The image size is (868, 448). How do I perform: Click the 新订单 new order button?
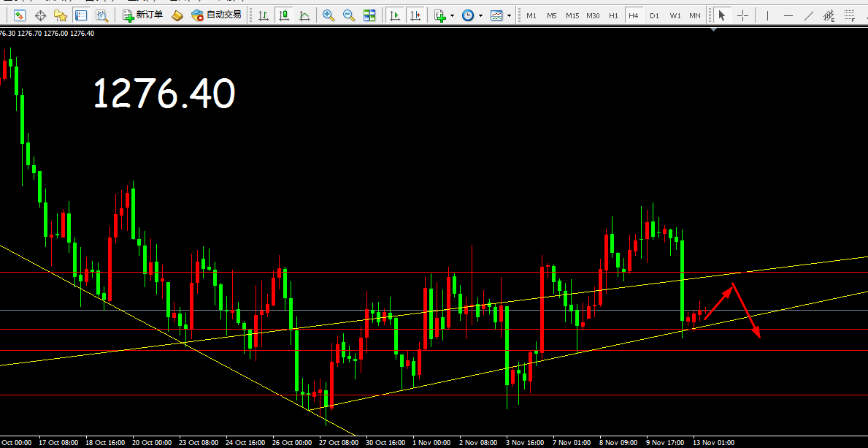click(143, 15)
